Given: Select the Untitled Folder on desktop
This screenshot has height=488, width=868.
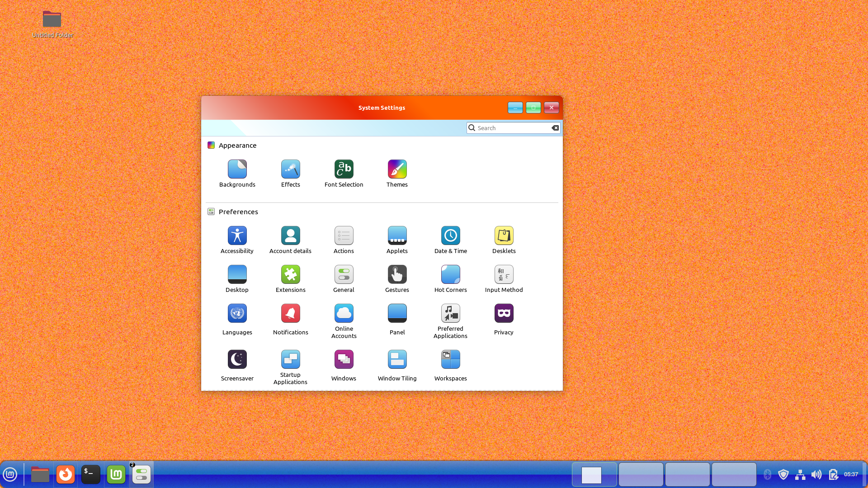Looking at the screenshot, I should coord(52,24).
